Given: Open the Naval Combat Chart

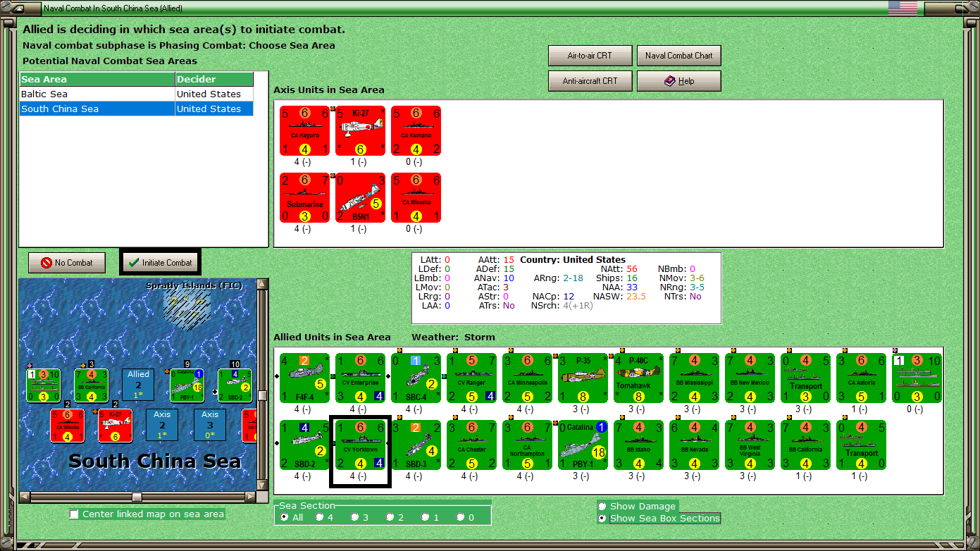Looking at the screenshot, I should (x=678, y=56).
